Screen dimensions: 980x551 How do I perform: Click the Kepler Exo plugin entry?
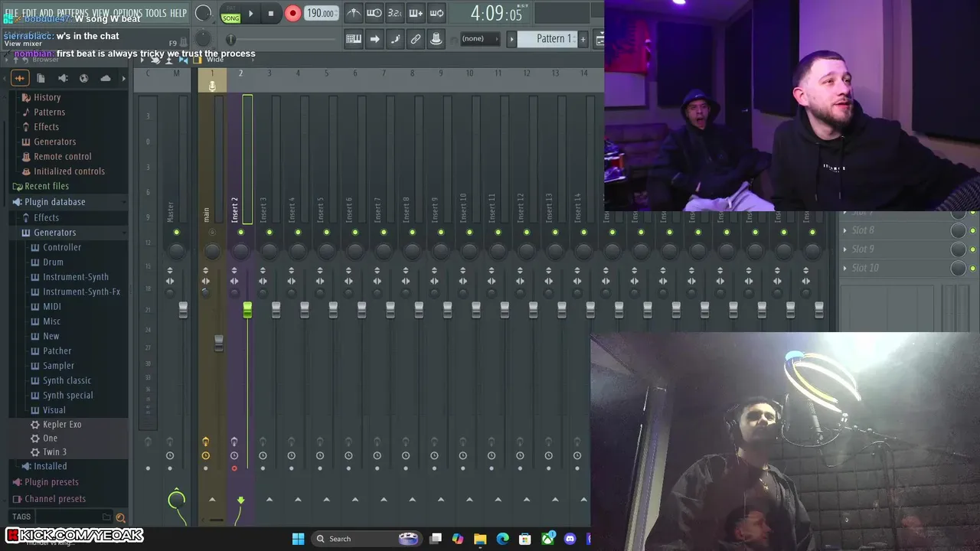62,424
